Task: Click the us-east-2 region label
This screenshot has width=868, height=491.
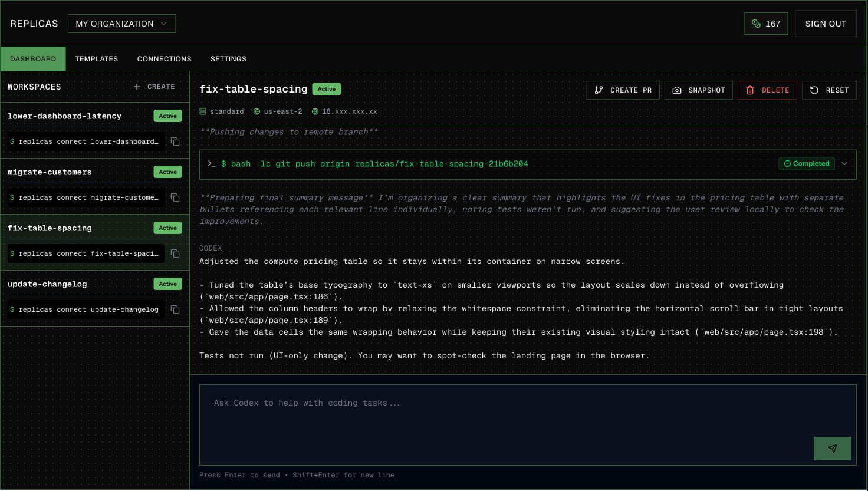Action: click(x=283, y=111)
